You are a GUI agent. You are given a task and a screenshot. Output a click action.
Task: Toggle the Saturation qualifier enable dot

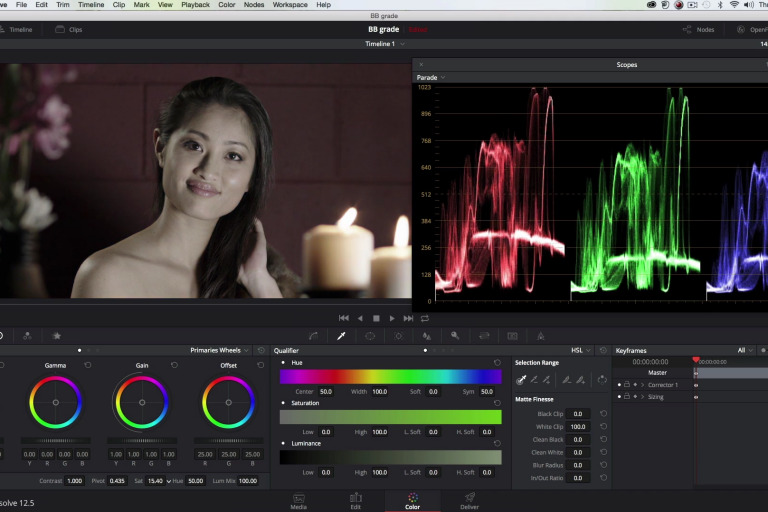pos(284,403)
